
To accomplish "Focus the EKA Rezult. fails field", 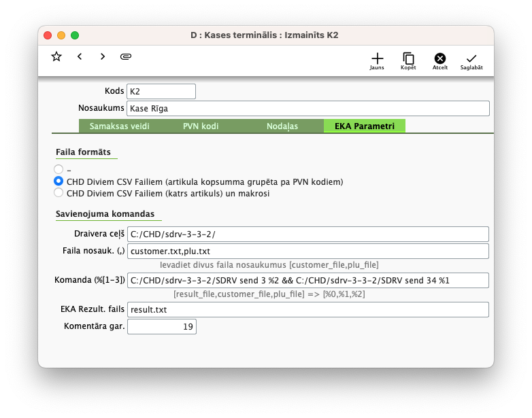I will [x=307, y=309].
